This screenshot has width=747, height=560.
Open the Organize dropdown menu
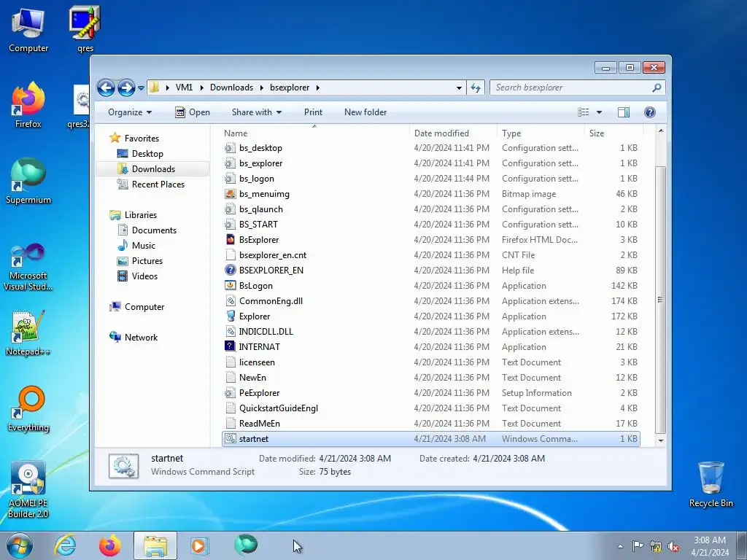coord(130,112)
